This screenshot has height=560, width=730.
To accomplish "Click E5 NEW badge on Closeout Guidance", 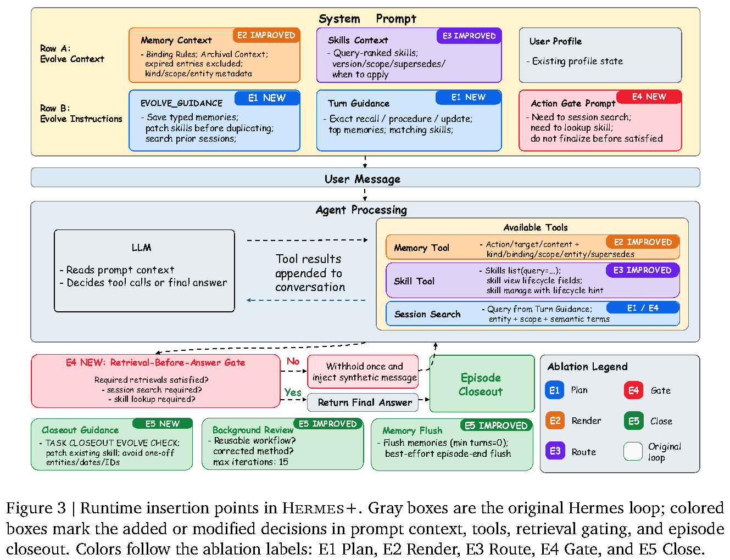I will point(163,424).
